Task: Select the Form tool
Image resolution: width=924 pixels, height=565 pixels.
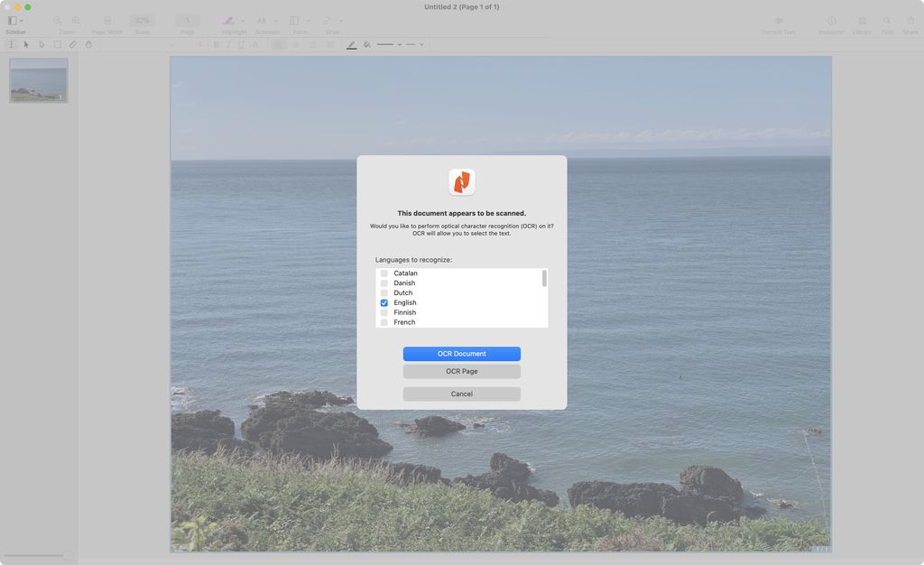Action: tap(297, 20)
